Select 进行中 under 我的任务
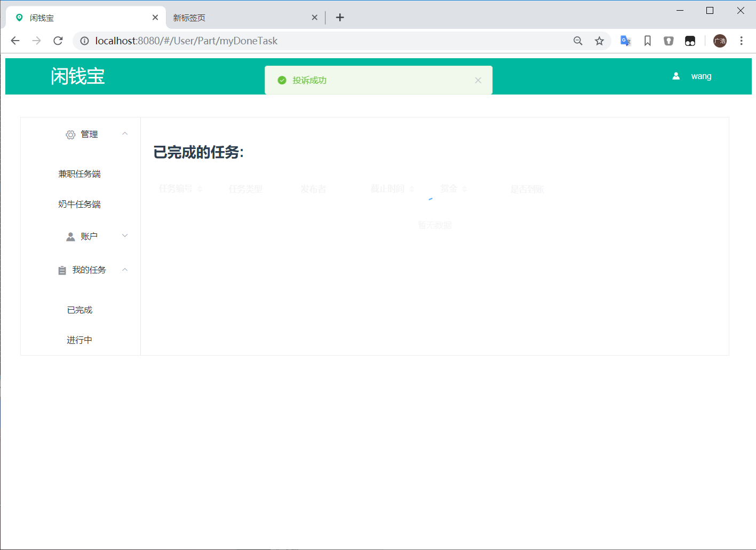Image resolution: width=756 pixels, height=550 pixels. (x=79, y=340)
